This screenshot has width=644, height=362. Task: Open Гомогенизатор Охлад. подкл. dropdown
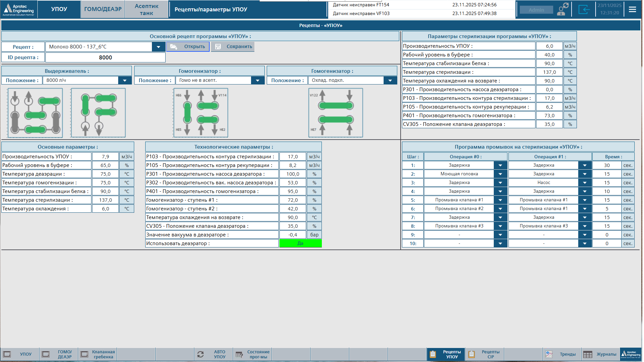[x=390, y=80]
